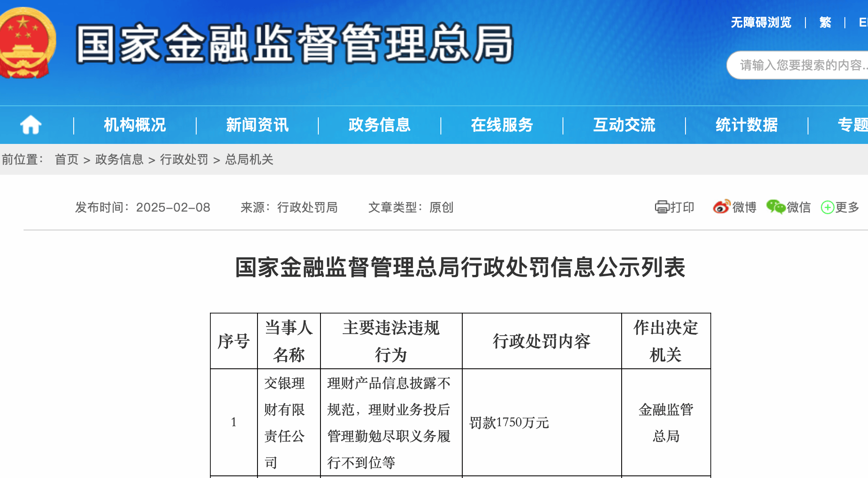Click the 更多 share label
Viewport: 868px width, 478px height.
click(847, 207)
